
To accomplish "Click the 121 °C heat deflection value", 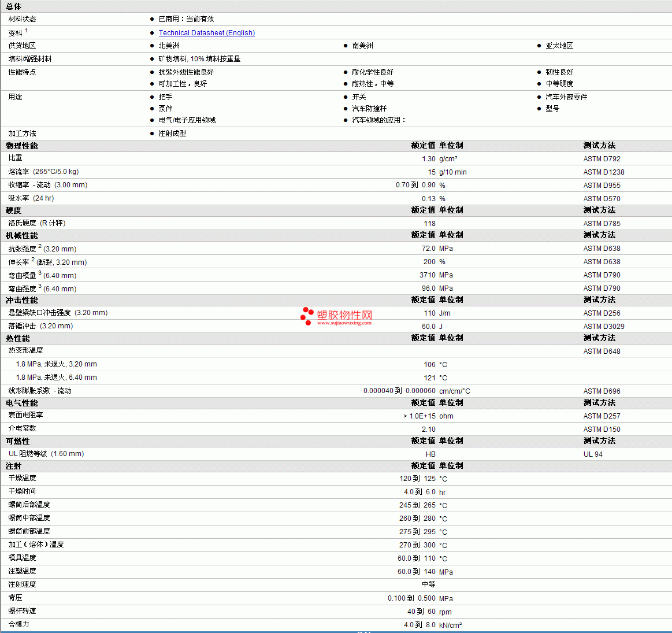I will (436, 378).
